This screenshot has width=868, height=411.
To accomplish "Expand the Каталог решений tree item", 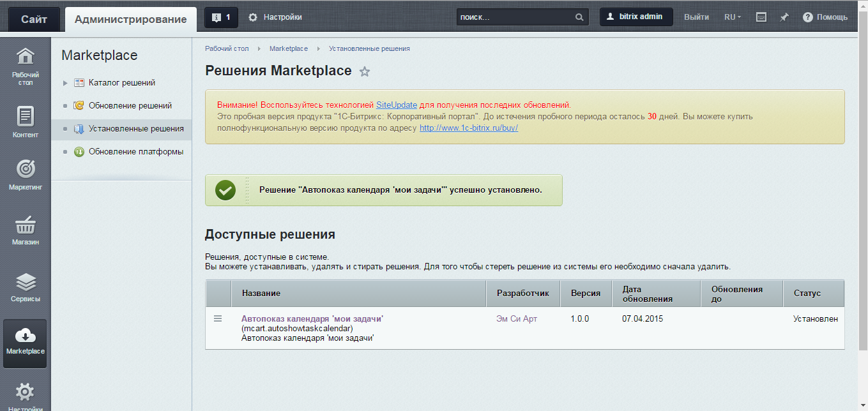I will [65, 83].
